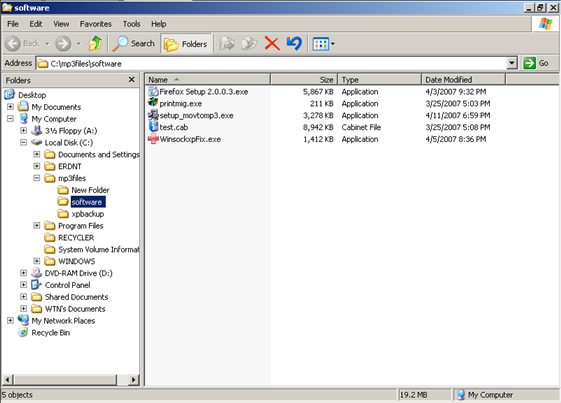The width and height of the screenshot is (561, 403).
Task: Open the Favorites menu
Action: pyautogui.click(x=96, y=24)
